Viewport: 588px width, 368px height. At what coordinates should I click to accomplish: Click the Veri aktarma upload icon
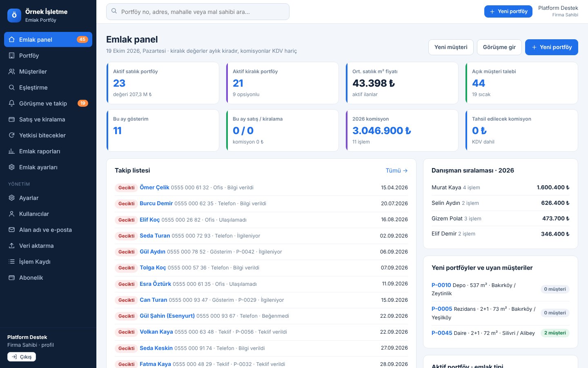[11, 246]
